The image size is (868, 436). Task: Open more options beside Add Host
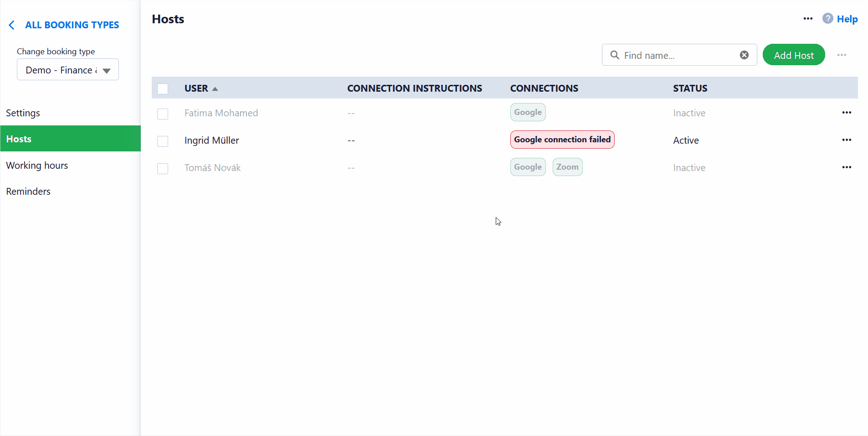(x=842, y=55)
